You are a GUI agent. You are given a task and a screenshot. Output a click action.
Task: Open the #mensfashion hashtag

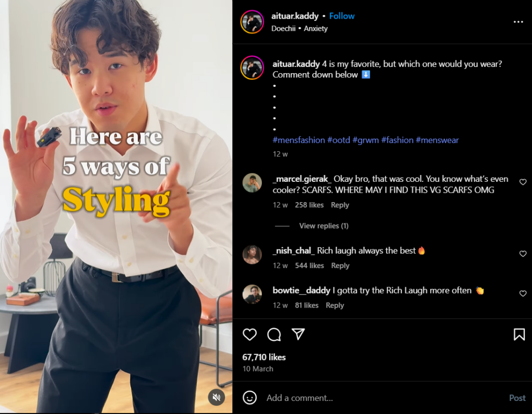coord(299,140)
